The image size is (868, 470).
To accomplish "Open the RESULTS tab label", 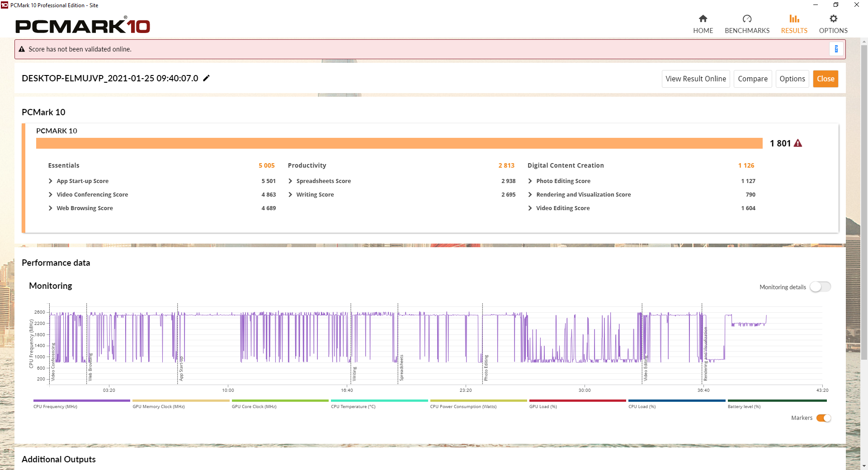I will click(794, 31).
